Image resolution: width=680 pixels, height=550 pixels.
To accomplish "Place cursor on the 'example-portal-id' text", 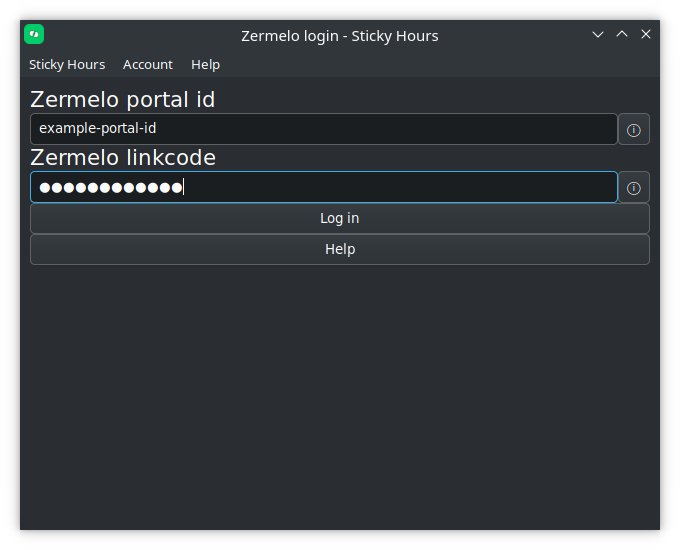I will (98, 128).
